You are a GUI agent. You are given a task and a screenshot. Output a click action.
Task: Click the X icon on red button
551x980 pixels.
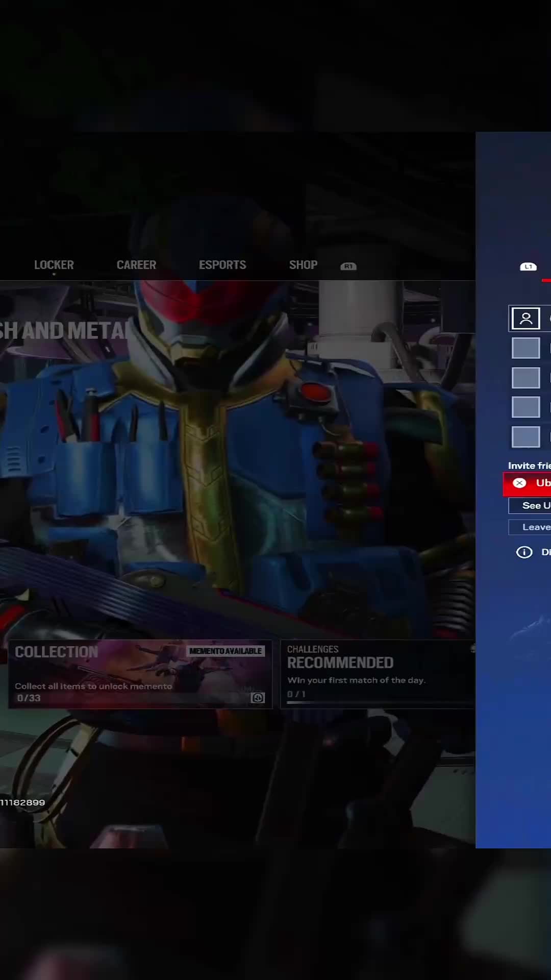coord(519,483)
